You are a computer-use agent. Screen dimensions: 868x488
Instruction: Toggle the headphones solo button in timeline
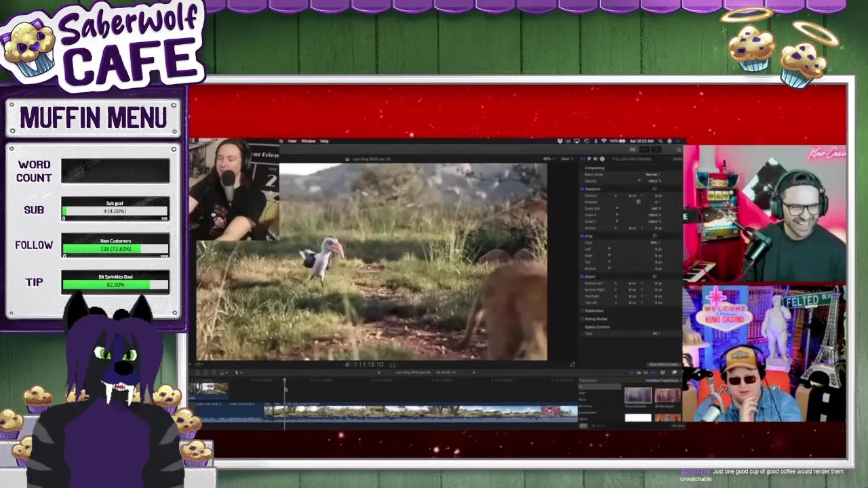point(646,372)
